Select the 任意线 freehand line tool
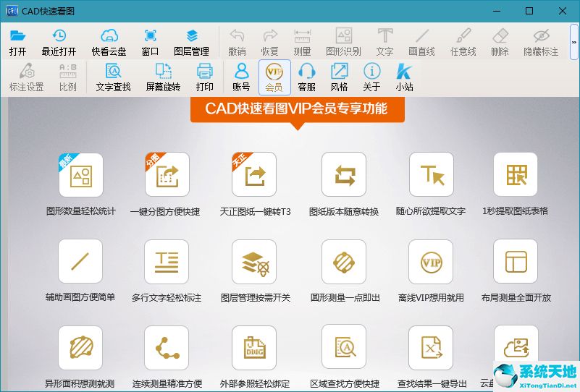The width and height of the screenshot is (580, 392). (x=463, y=42)
